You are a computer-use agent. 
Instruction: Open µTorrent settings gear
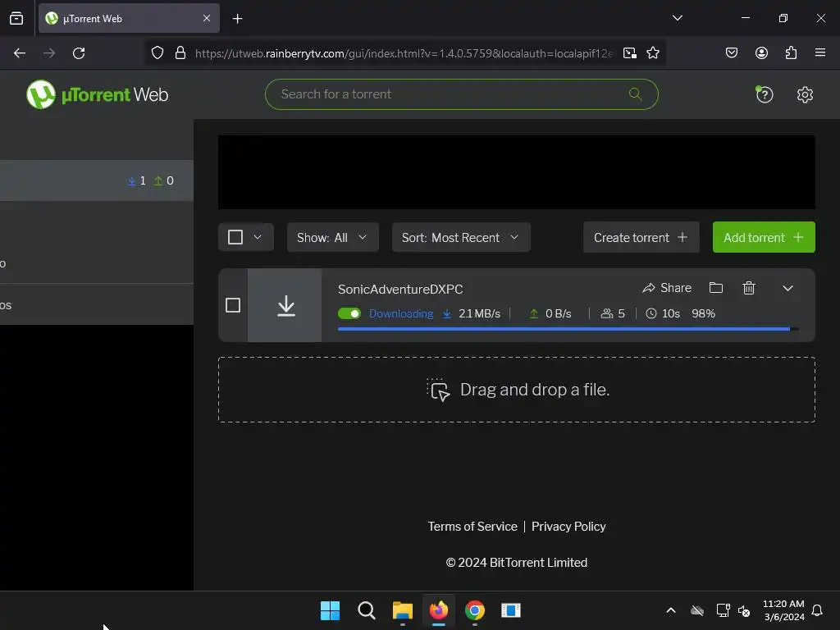805,95
